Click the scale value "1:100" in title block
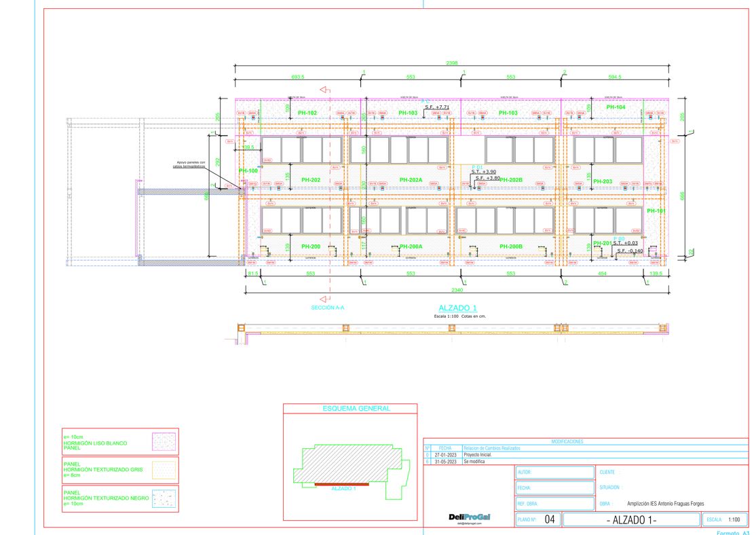Viewport: 756px width, 535px height. (x=734, y=519)
